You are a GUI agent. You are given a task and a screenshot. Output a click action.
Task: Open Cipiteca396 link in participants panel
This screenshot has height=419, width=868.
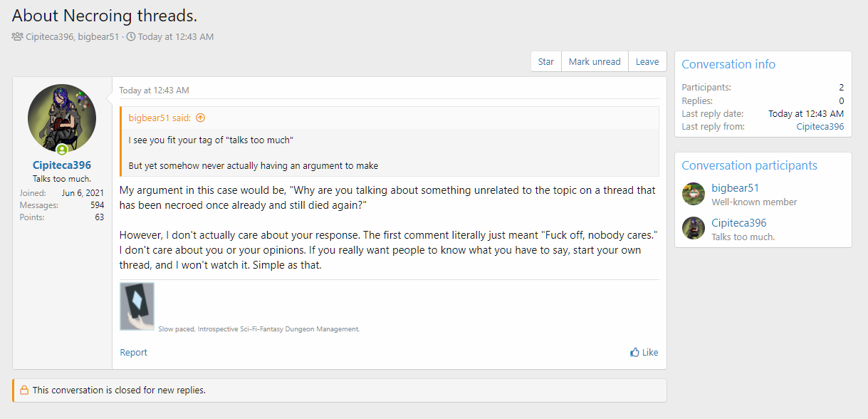[x=738, y=223]
